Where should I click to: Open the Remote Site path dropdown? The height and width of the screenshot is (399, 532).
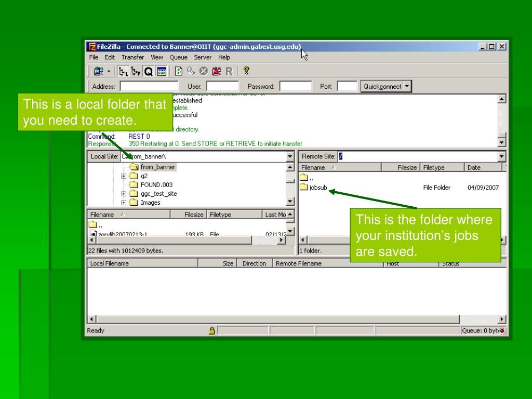click(x=501, y=156)
